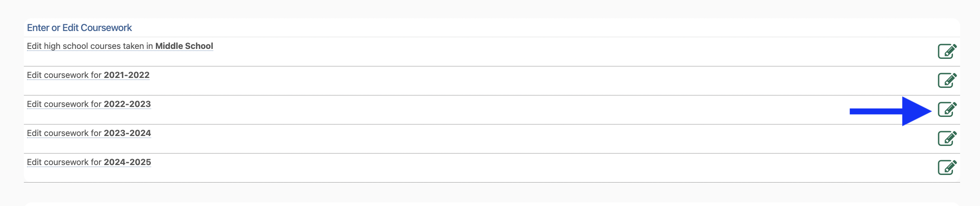The width and height of the screenshot is (980, 206).
Task: Click the 'Enter or Edit Coursework' heading
Action: 79,28
